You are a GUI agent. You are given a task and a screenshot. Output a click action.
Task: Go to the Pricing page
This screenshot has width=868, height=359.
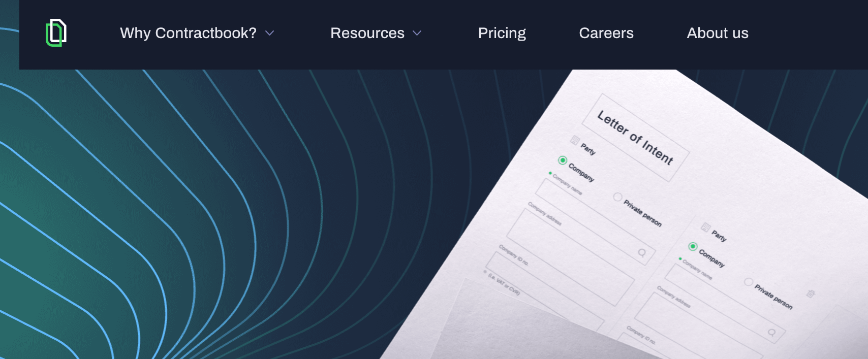click(502, 33)
